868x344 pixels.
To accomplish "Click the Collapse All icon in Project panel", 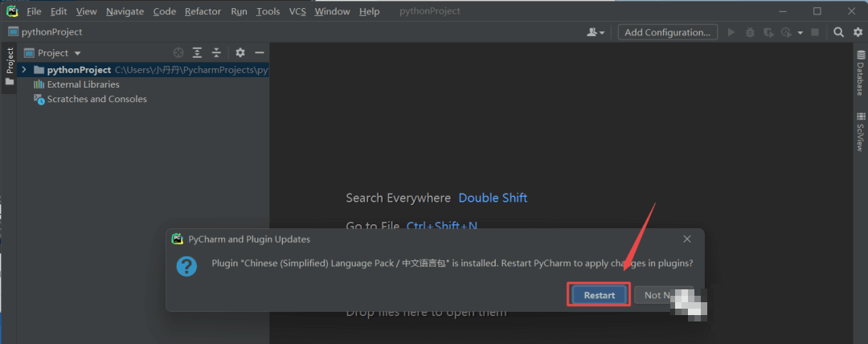I will pyautogui.click(x=216, y=53).
